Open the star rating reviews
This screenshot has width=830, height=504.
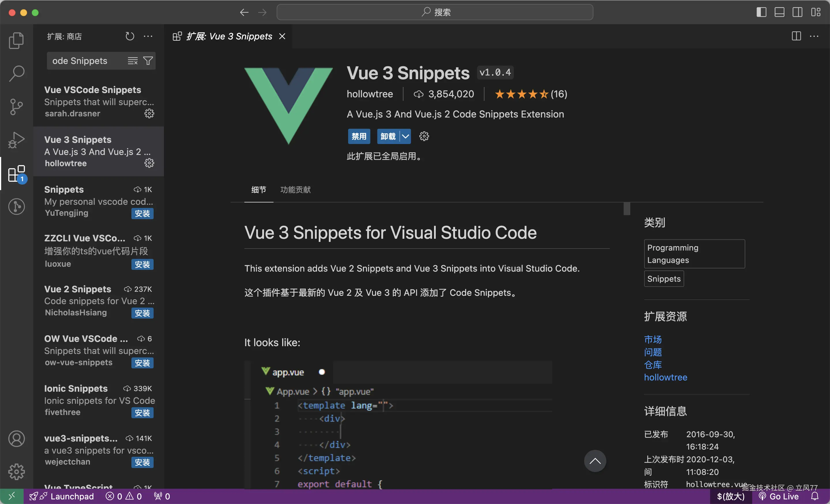click(531, 94)
